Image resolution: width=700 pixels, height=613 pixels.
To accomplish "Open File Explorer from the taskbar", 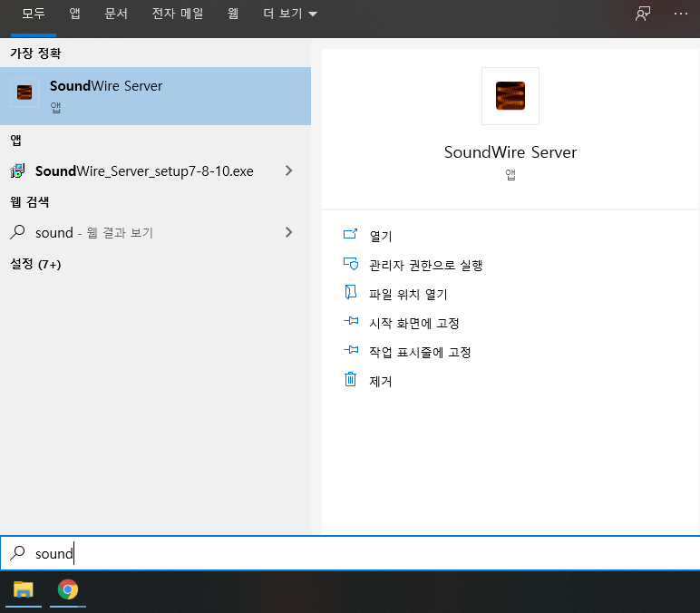I will (24, 589).
